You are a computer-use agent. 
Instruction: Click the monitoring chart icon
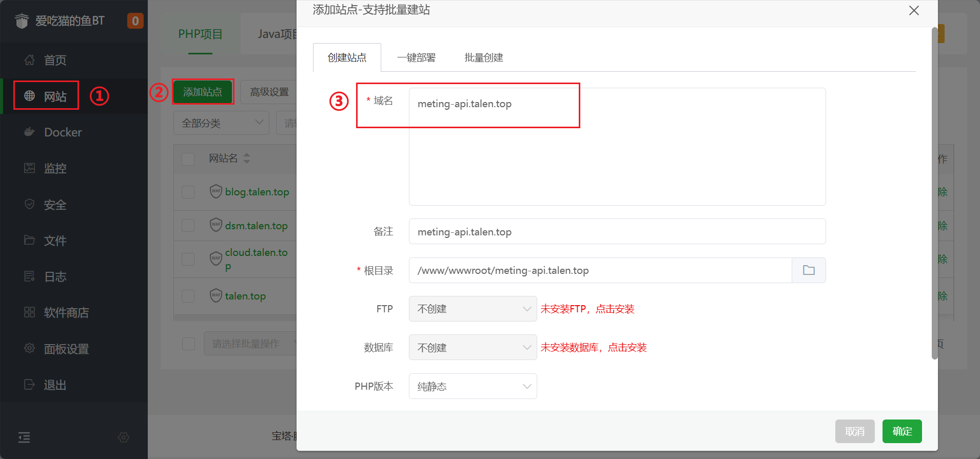30,168
